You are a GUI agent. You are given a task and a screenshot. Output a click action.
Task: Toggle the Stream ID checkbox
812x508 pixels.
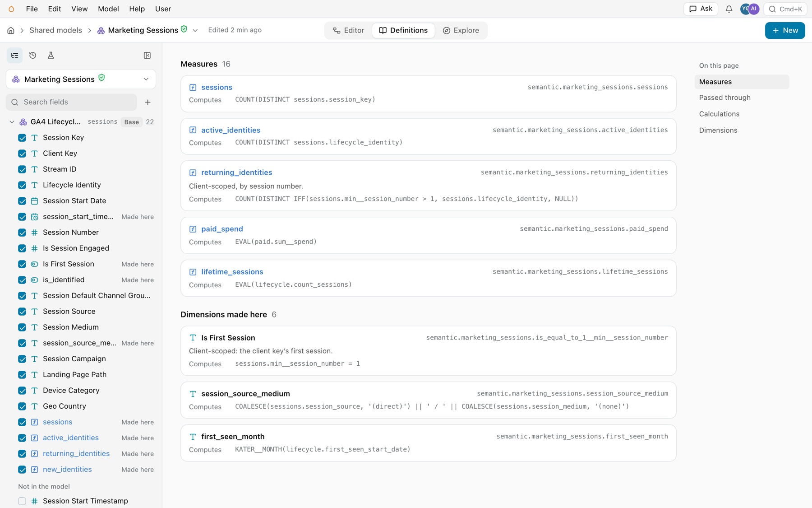[22, 169]
